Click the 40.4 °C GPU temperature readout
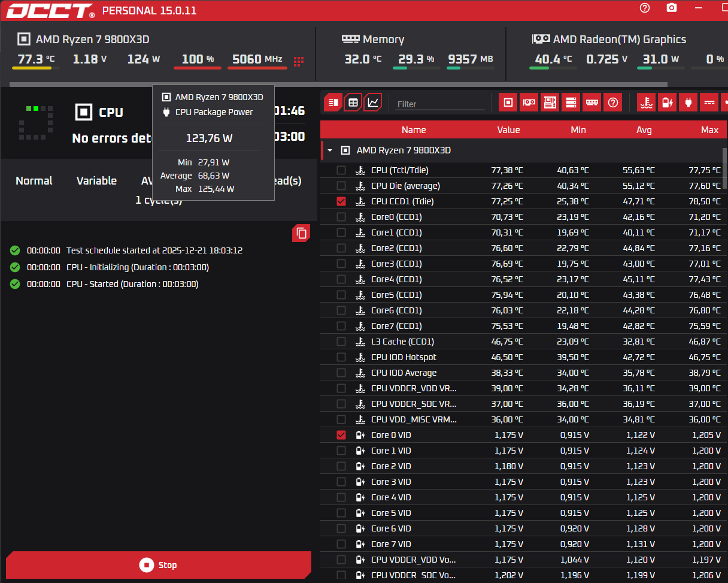Viewport: 728px width, 583px height. [x=553, y=59]
